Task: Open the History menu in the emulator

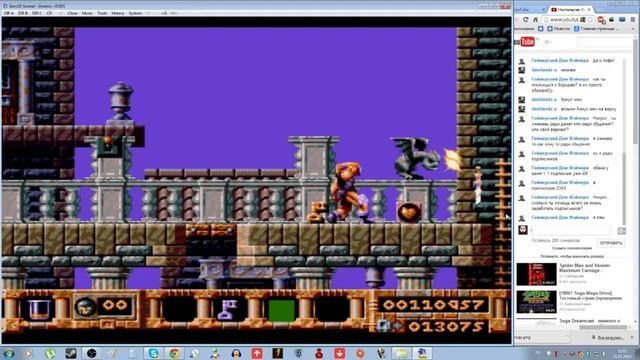Action: (118, 13)
